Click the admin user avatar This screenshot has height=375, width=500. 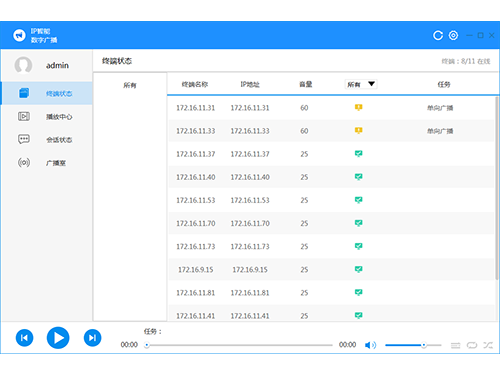[23, 65]
